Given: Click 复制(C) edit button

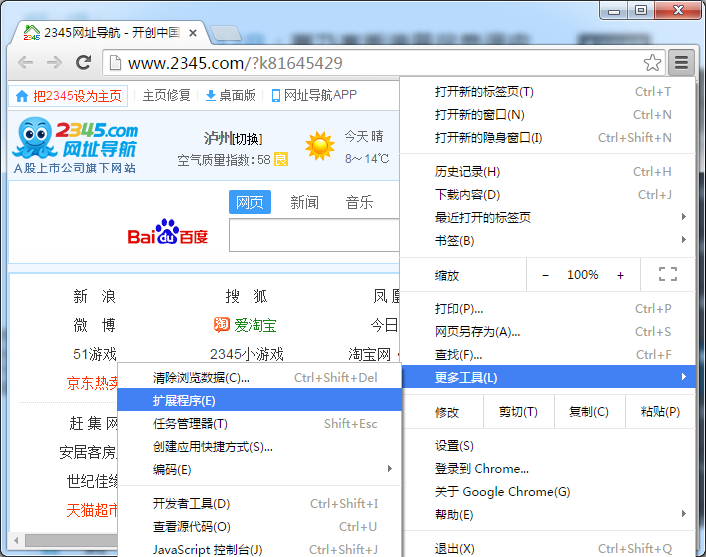Looking at the screenshot, I should (x=589, y=412).
